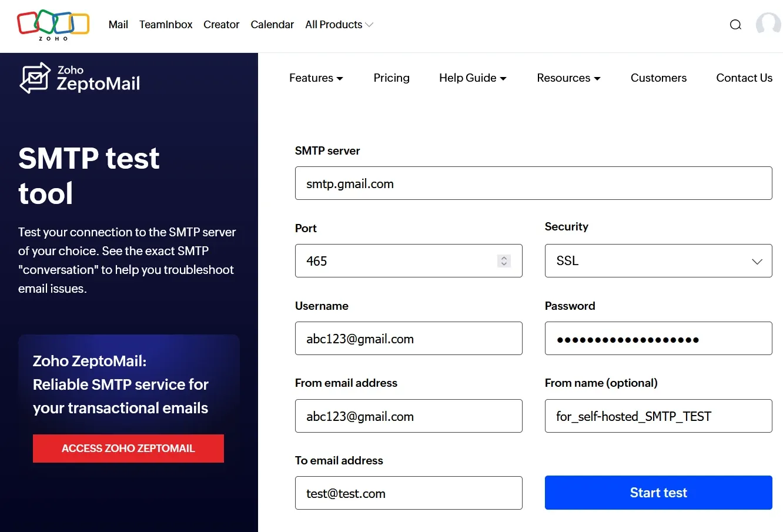Open the Zoho logo homepage

[x=53, y=25]
